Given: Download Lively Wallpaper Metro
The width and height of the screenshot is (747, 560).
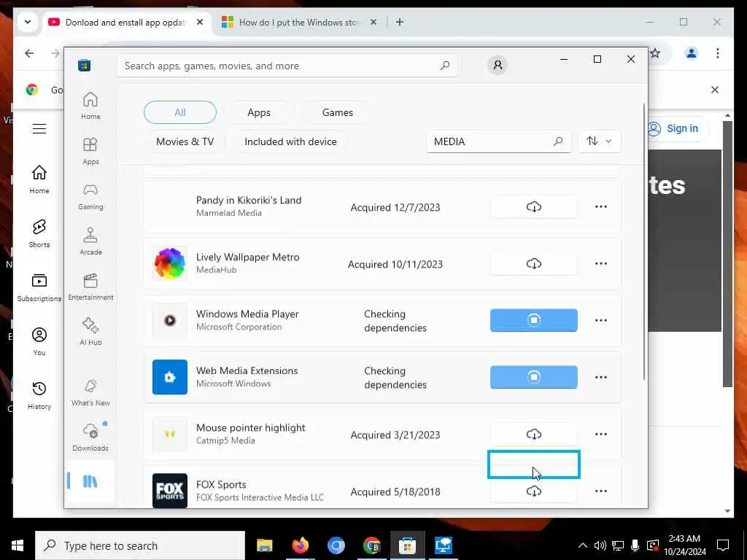Looking at the screenshot, I should coord(533,263).
